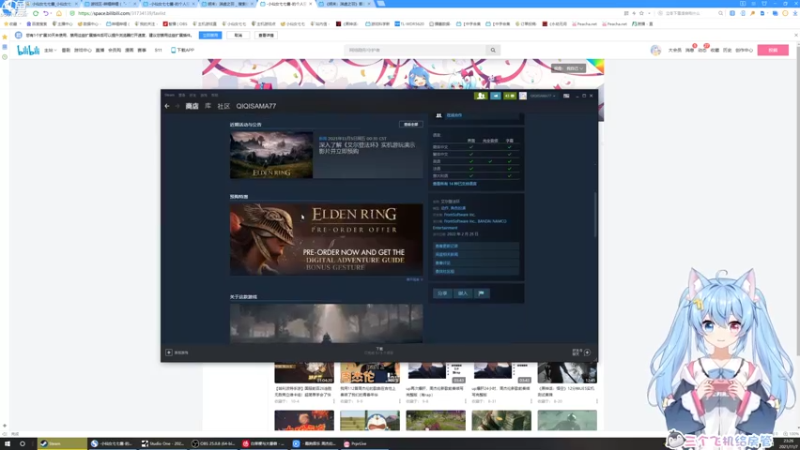The width and height of the screenshot is (800, 450).
Task: Open the Elden Ring announcement thumbnail
Action: tap(271, 155)
